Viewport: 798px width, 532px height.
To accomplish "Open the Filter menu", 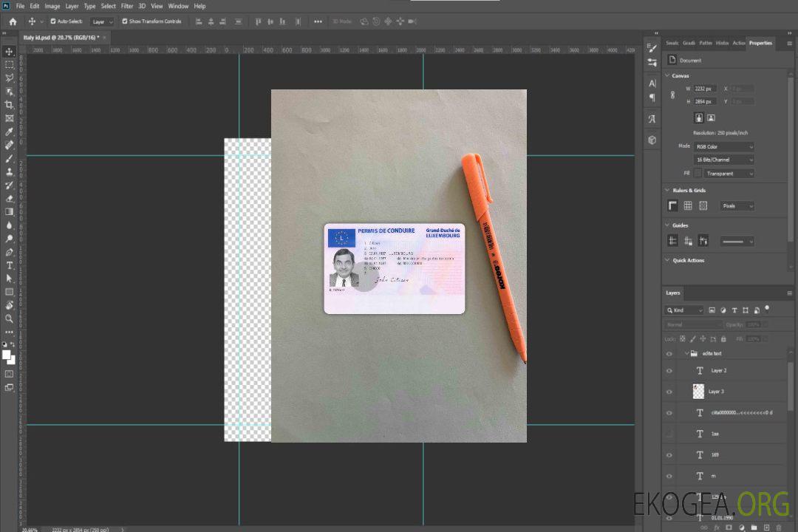I will pyautogui.click(x=127, y=6).
